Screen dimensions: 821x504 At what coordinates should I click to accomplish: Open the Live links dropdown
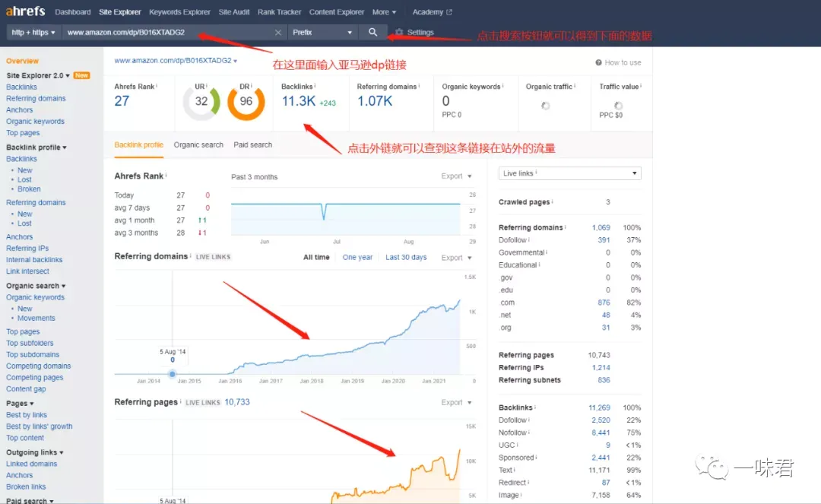[569, 173]
